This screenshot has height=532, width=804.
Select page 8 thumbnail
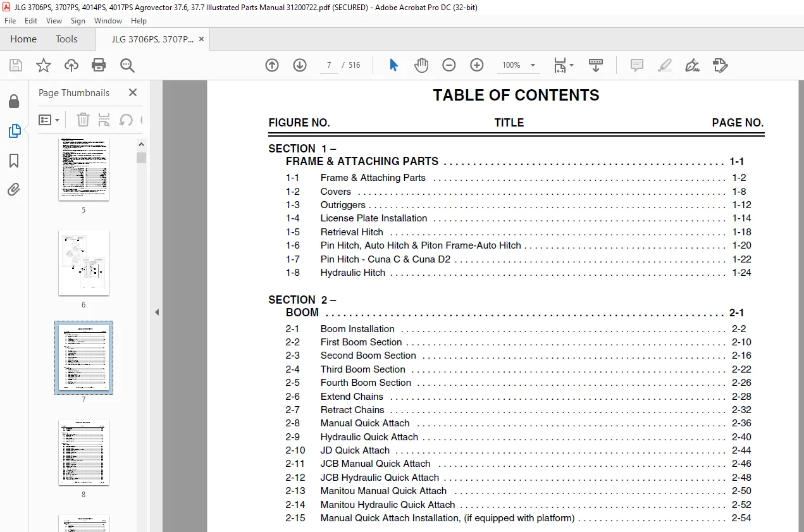tap(83, 452)
